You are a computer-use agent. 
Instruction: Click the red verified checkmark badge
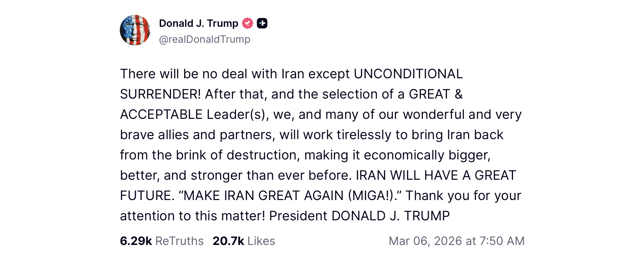(x=248, y=23)
